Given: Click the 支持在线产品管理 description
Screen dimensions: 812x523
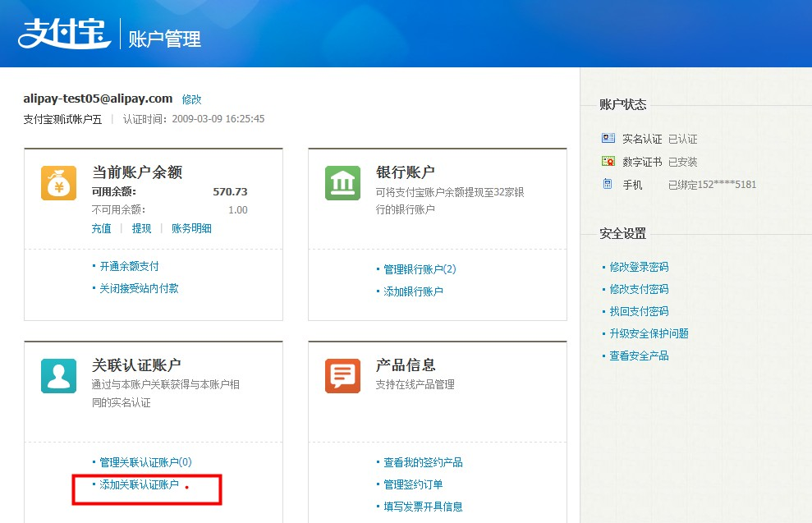Looking at the screenshot, I should point(415,384).
